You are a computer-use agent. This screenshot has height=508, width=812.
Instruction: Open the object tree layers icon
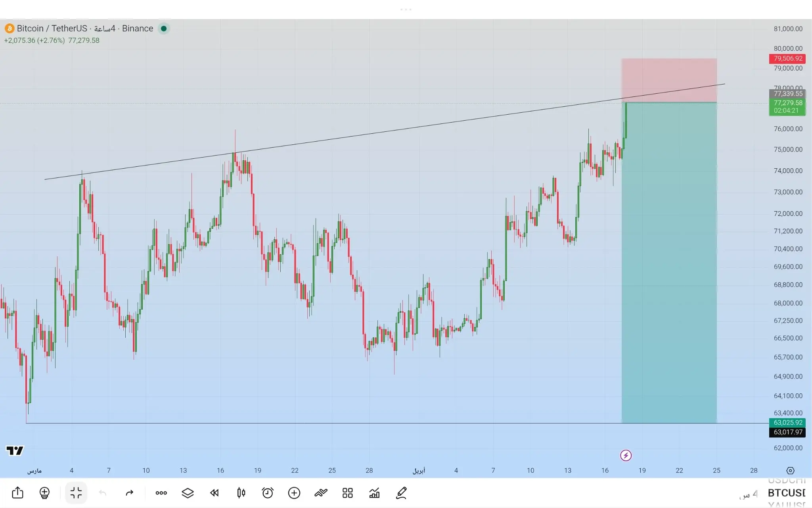point(188,493)
